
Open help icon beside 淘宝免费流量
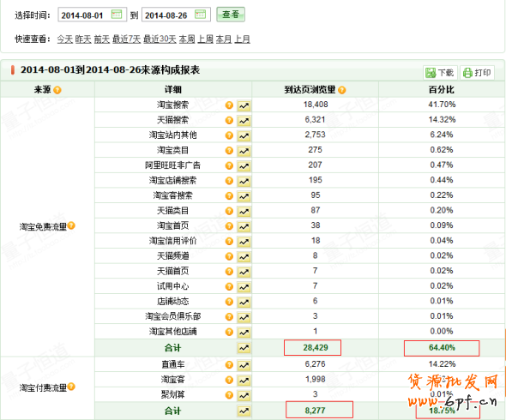(71, 225)
